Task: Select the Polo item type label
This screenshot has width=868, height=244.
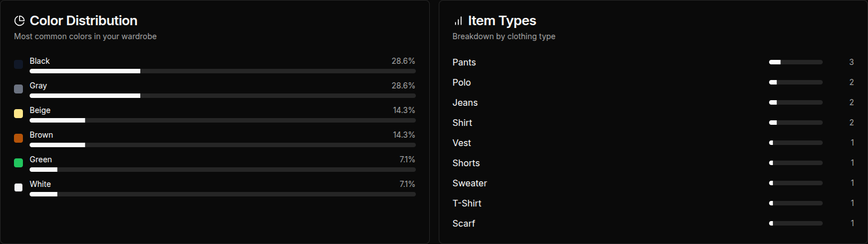Action: click(x=462, y=82)
